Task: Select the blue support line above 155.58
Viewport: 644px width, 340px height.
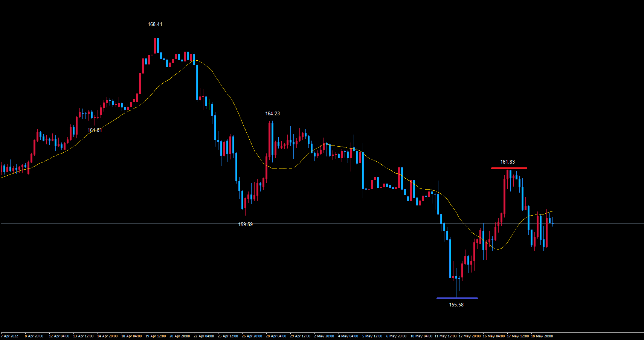Action: click(x=457, y=299)
